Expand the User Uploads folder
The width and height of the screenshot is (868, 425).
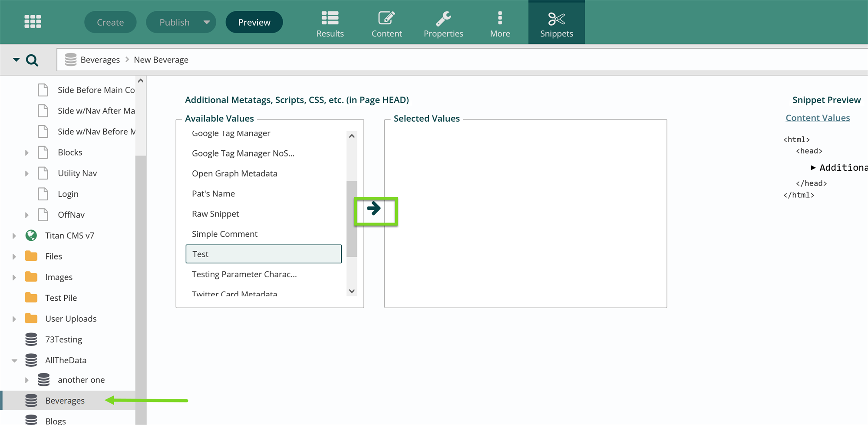[x=14, y=319]
